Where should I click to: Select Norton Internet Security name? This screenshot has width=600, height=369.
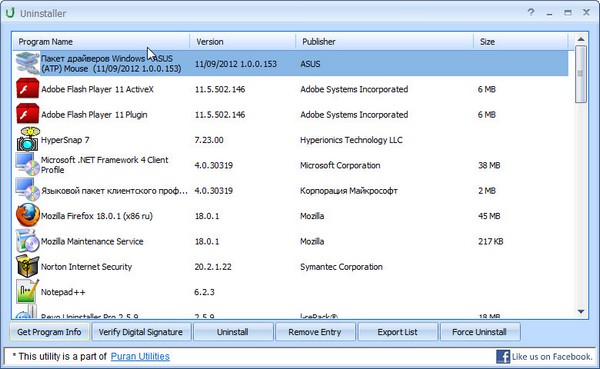(86, 266)
